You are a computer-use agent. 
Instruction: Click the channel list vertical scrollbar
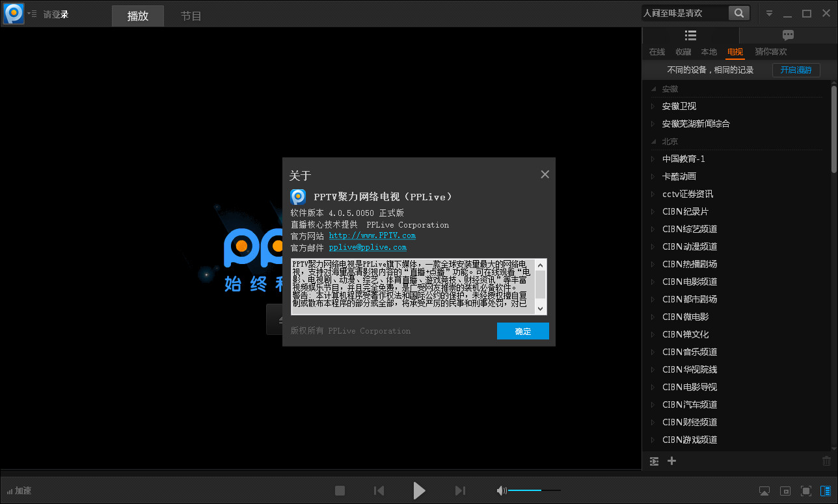[834, 129]
